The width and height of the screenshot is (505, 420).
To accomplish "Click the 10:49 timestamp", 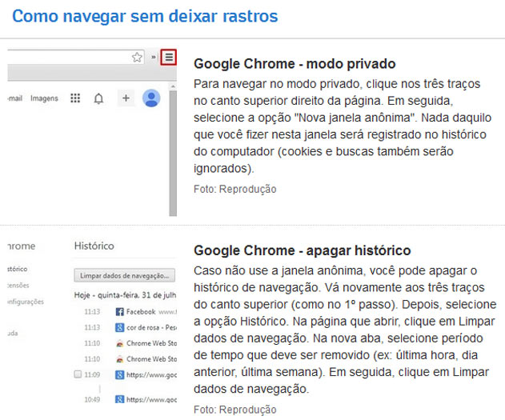I will (x=92, y=399).
